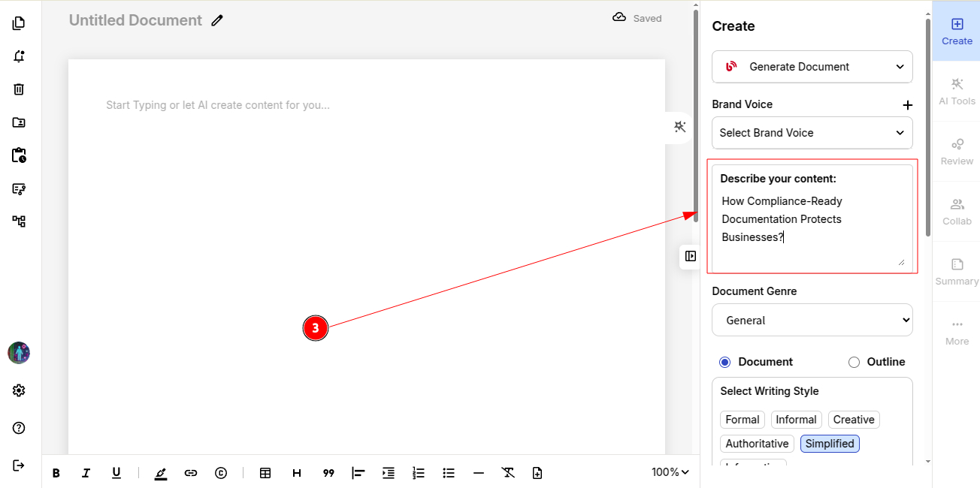Add a new Brand Voice with plus button
Screen dimensions: 980x488
(907, 105)
